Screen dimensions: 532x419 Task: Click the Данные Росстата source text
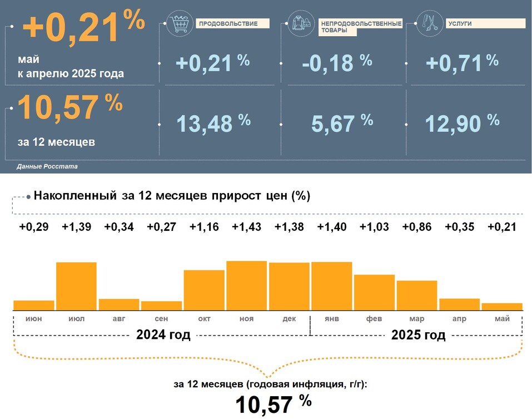pos(47,166)
